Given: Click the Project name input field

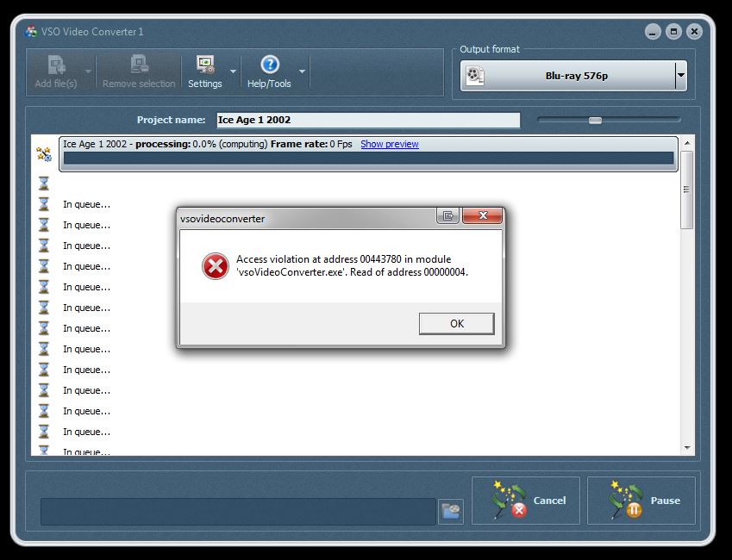Looking at the screenshot, I should (x=368, y=120).
